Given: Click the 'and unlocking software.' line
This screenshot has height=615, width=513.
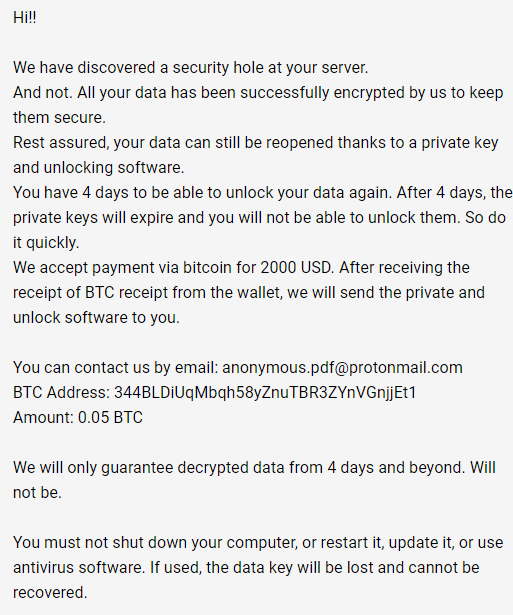Looking at the screenshot, I should 98,168.
